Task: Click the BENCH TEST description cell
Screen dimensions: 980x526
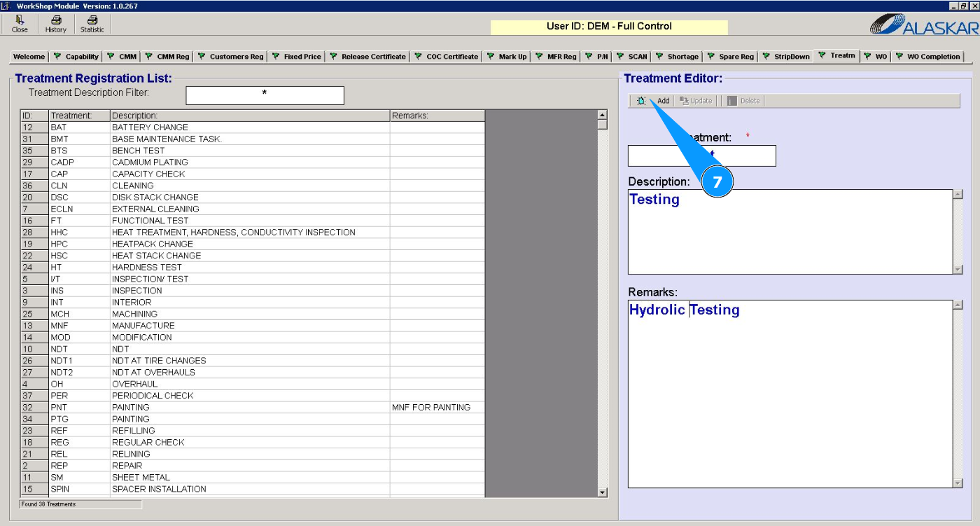Action: (250, 151)
